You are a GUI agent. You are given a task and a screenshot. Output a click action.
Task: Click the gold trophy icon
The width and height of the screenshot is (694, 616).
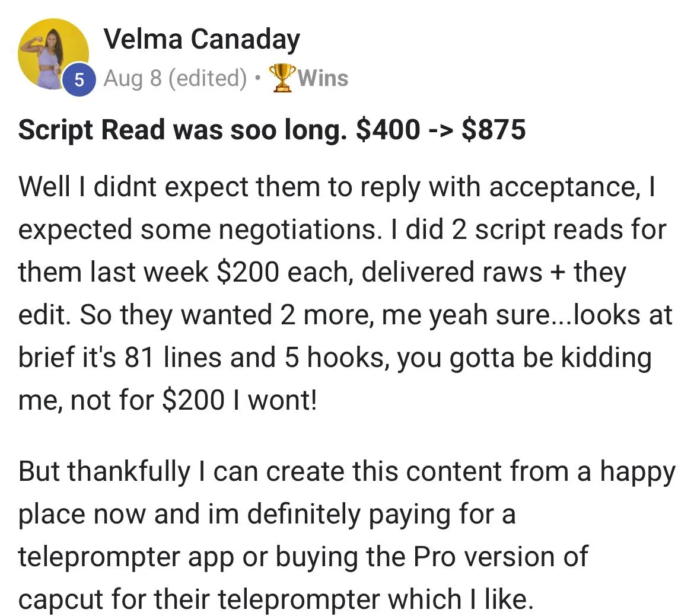click(x=282, y=78)
